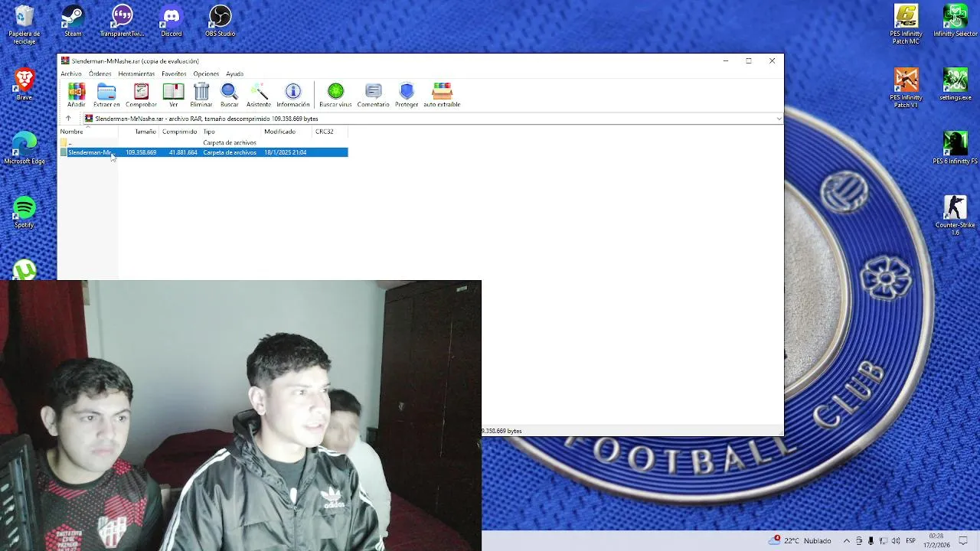Open the Favoritos menu

tap(174, 74)
